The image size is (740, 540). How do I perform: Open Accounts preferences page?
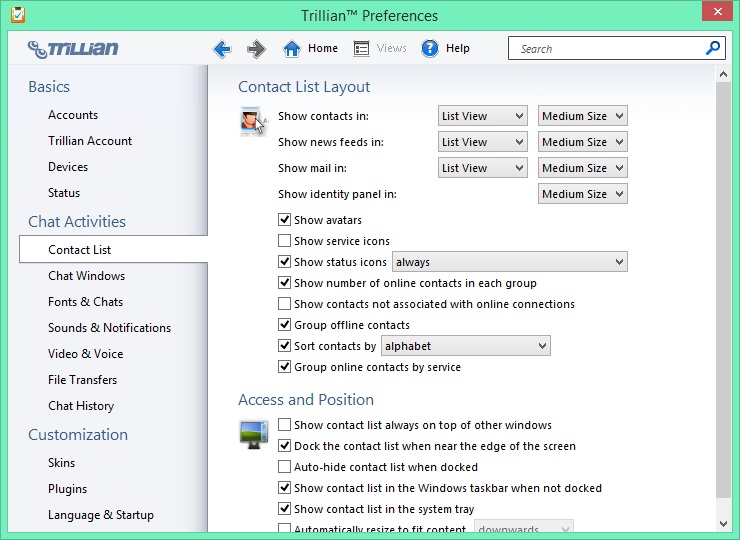point(73,115)
